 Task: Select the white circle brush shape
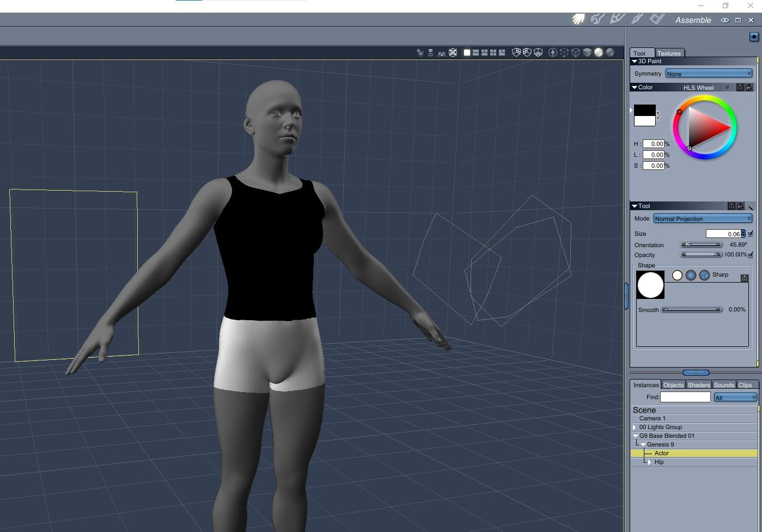(x=677, y=275)
